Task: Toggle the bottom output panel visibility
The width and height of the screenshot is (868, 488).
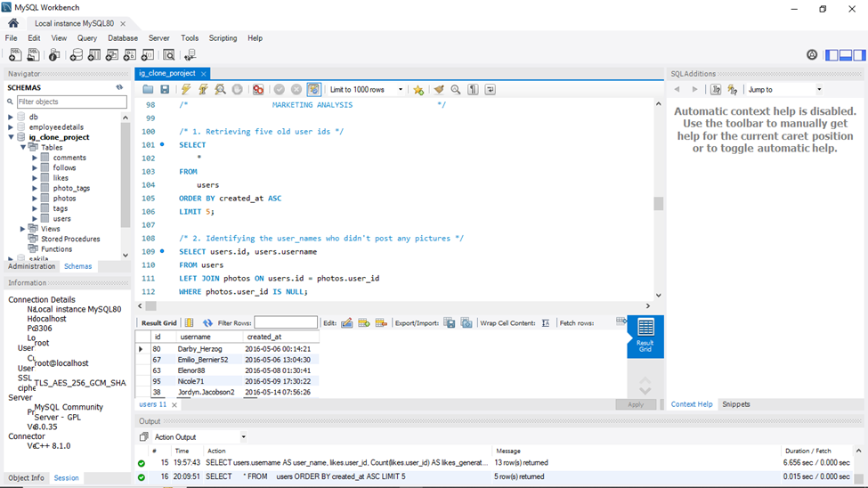Action: 846,55
